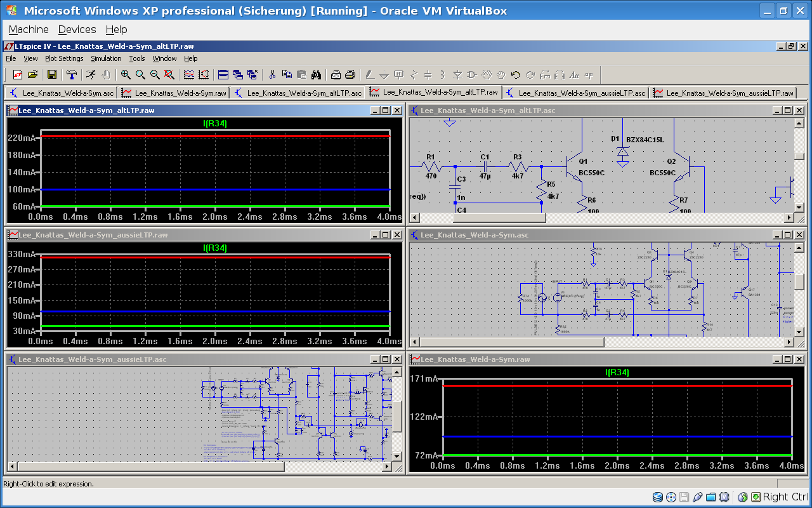Image resolution: width=812 pixels, height=508 pixels.
Task: Open VirtualBox Machine menu
Action: pos(29,29)
